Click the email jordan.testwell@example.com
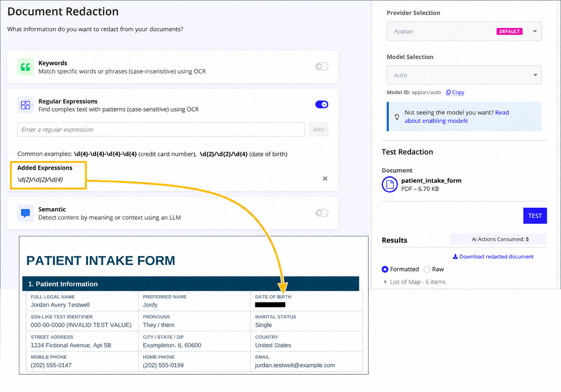This screenshot has height=392, width=561. tap(295, 365)
